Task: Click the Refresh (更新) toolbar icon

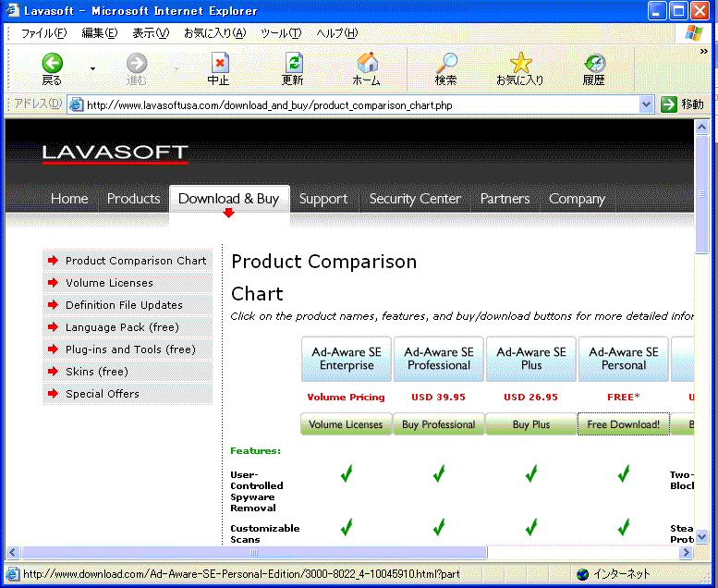Action: pos(293,68)
